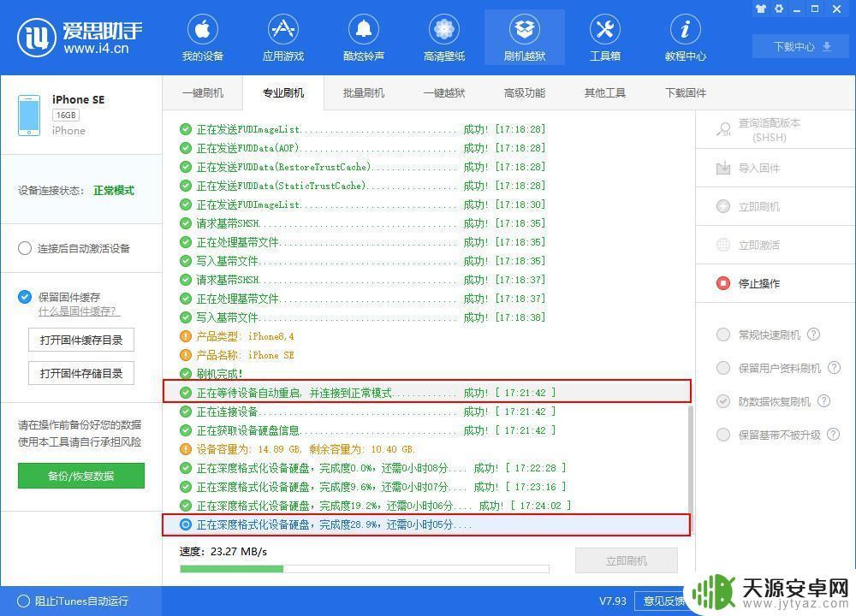Click green 备份/恢复数据 button

[80, 476]
